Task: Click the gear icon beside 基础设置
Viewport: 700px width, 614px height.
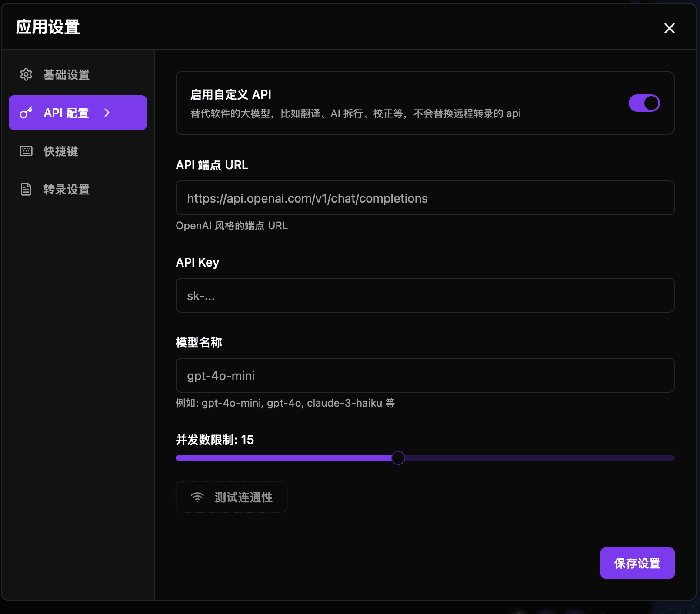Action: pos(26,75)
